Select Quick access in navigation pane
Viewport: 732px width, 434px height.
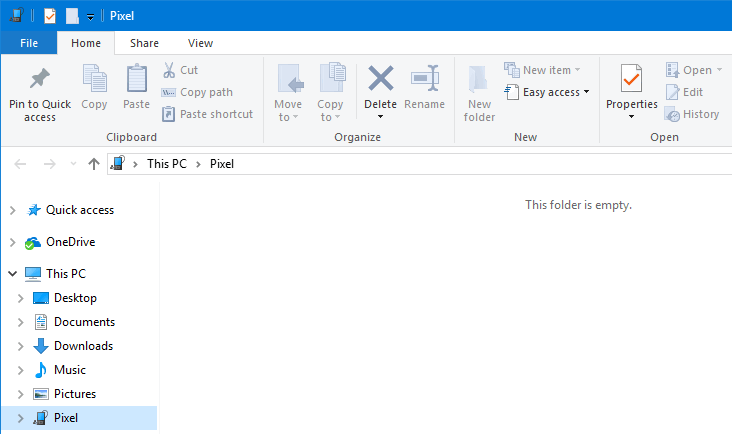tap(80, 210)
